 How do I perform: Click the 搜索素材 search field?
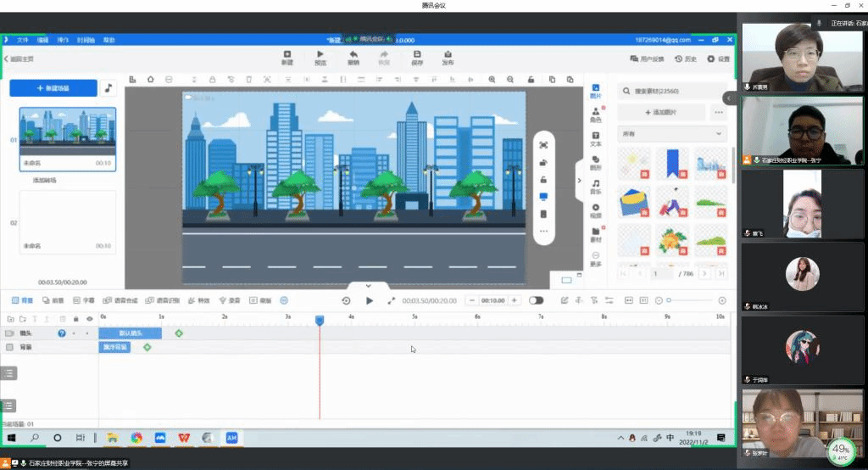(672, 91)
